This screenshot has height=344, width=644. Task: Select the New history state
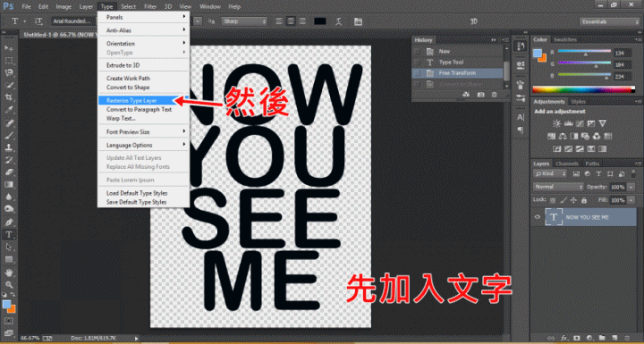click(x=458, y=51)
